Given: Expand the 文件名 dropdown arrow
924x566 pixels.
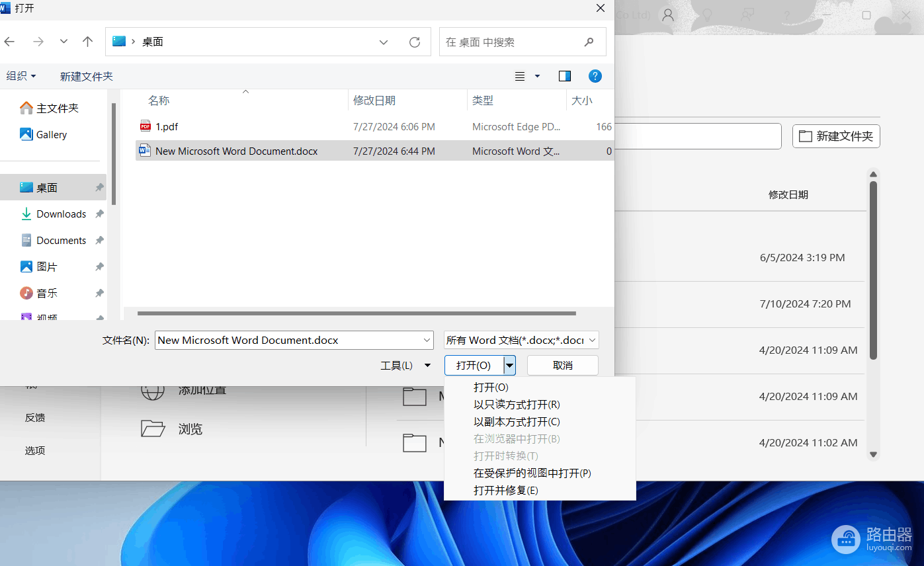Looking at the screenshot, I should [427, 340].
